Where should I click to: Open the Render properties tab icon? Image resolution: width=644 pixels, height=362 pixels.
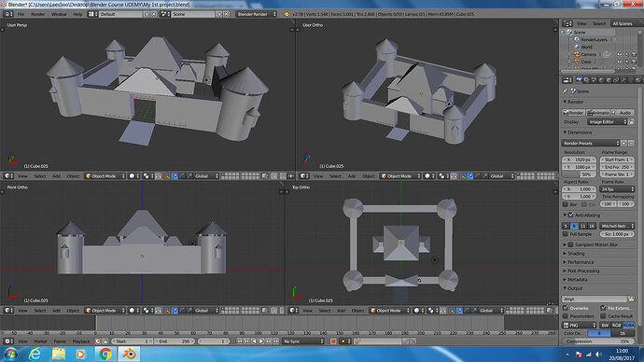[x=579, y=80]
